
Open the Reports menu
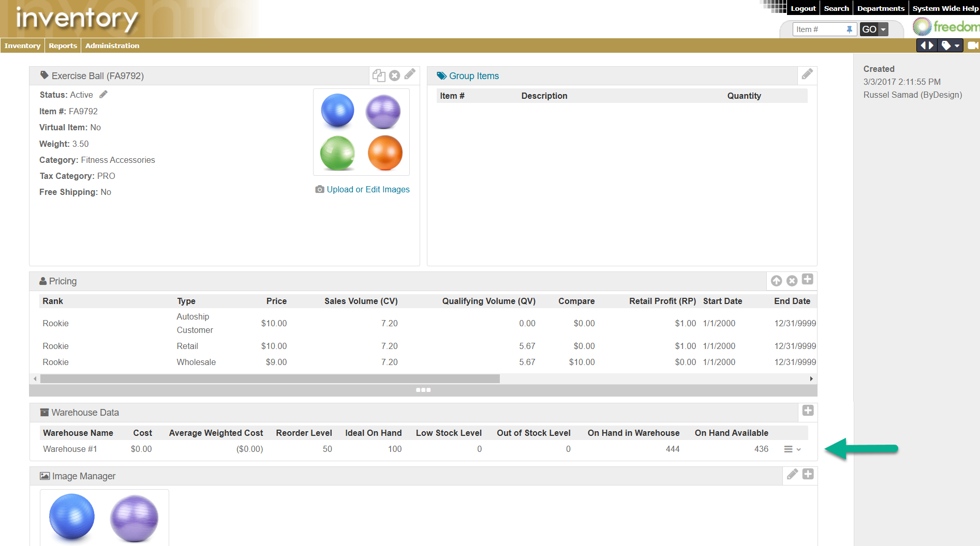click(63, 45)
